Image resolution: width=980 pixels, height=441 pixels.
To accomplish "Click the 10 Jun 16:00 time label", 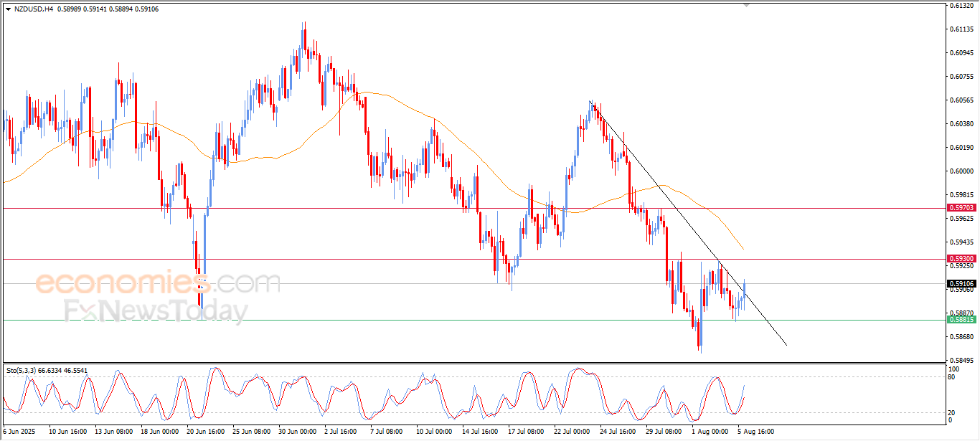I will (x=69, y=432).
